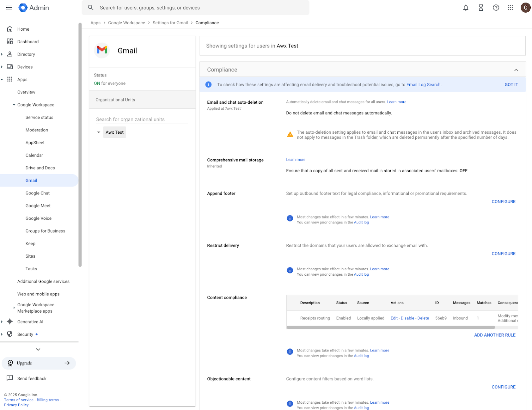
Task: Click the Home icon in sidebar
Action: click(x=10, y=29)
